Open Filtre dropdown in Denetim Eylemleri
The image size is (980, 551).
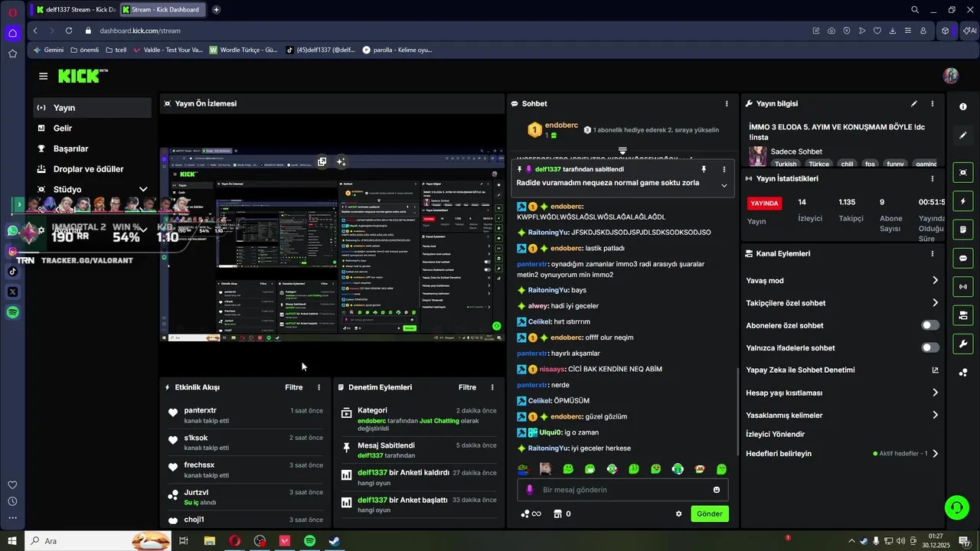pyautogui.click(x=467, y=387)
